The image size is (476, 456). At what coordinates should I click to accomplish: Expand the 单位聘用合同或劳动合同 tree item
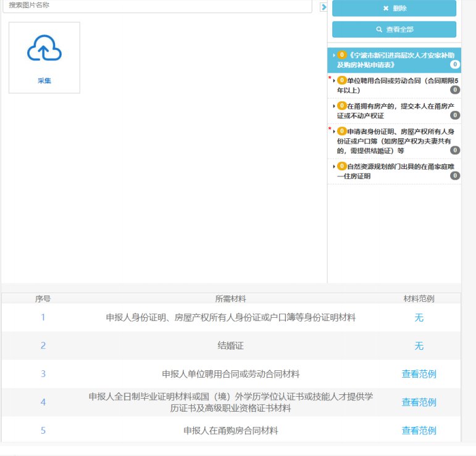tap(334, 80)
